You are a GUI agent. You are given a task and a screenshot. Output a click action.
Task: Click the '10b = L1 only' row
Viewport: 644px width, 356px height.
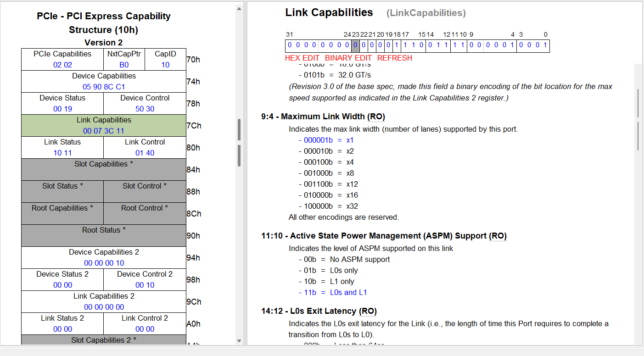pyautogui.click(x=326, y=281)
